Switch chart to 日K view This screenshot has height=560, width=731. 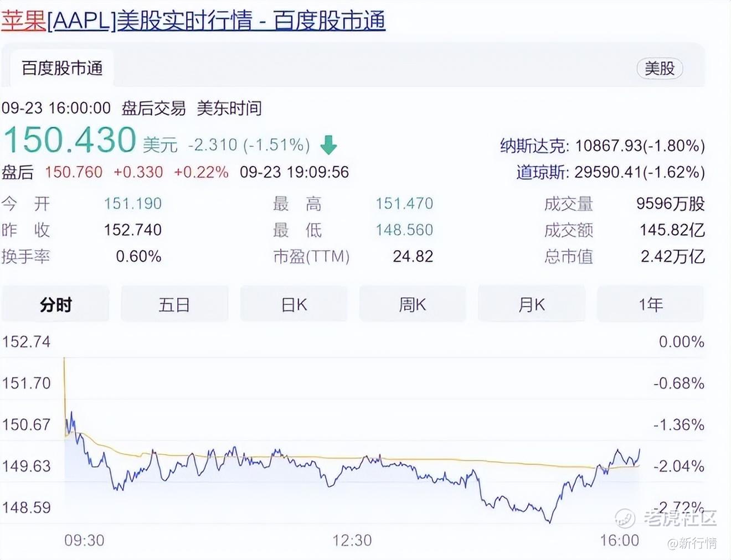294,304
